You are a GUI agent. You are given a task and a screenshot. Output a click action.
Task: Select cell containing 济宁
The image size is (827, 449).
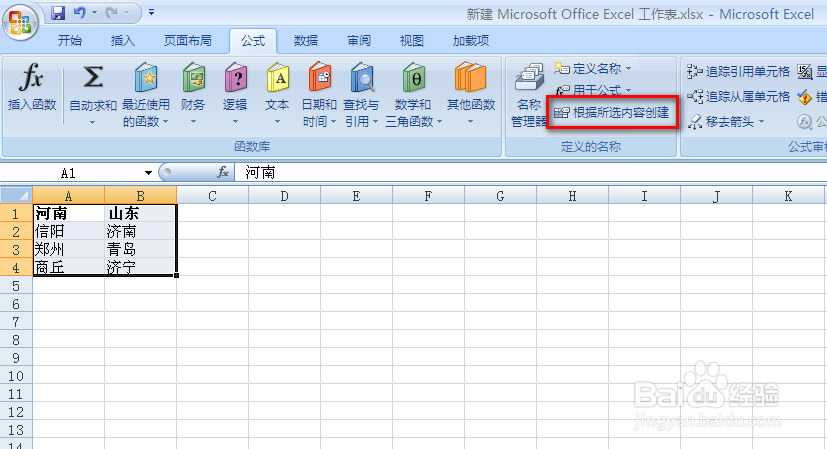point(140,267)
